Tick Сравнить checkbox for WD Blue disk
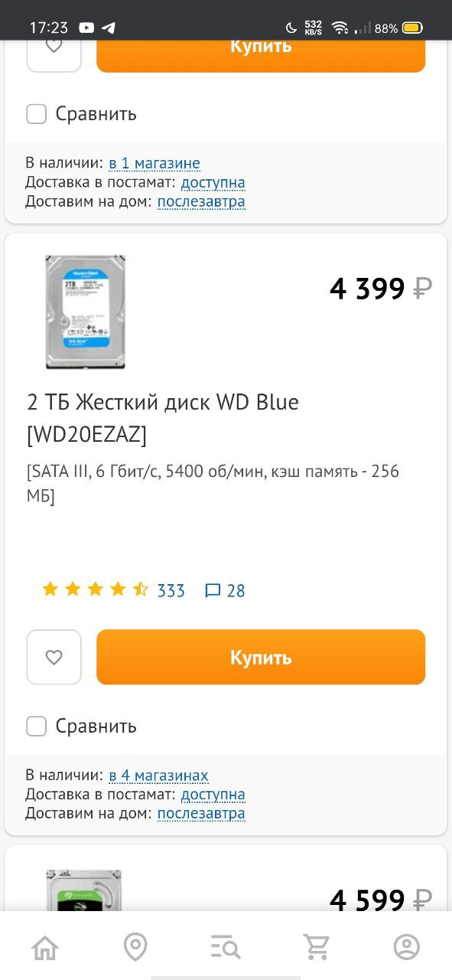 37,726
